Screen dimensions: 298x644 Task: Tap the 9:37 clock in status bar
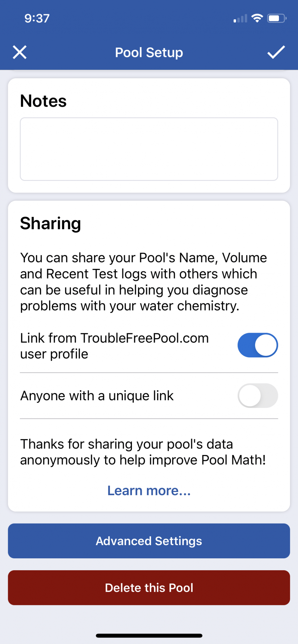point(37,18)
